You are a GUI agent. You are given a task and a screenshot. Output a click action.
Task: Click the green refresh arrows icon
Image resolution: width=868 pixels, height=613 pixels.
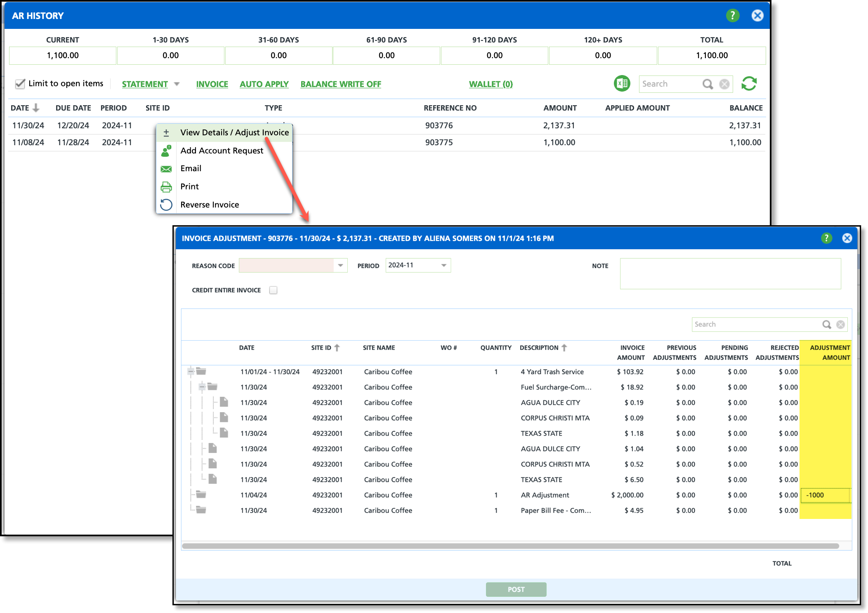tap(749, 84)
